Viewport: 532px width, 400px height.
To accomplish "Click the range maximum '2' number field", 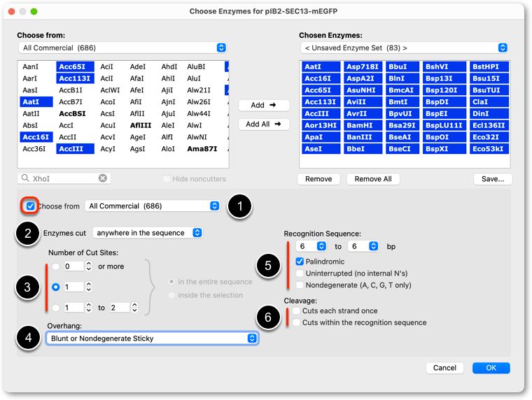I will tap(120, 308).
